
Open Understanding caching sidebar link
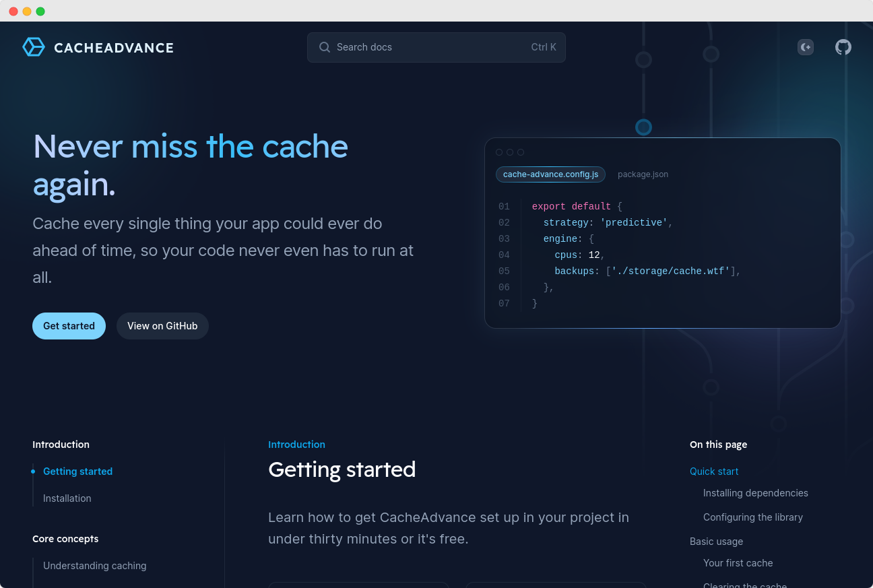pos(94,566)
